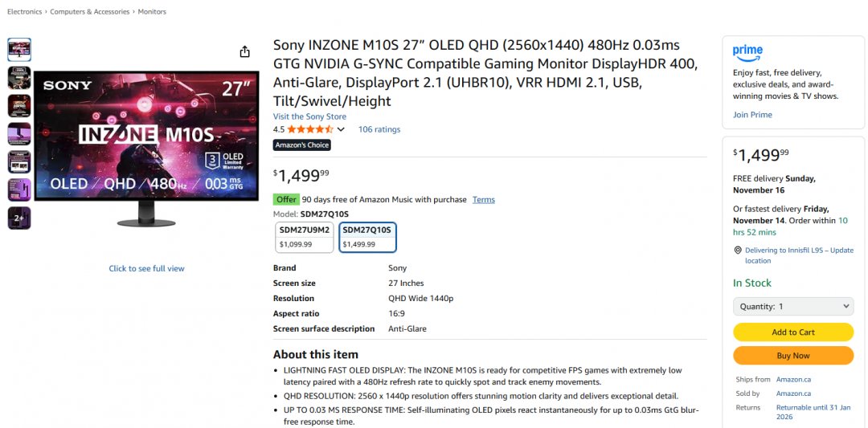Click the orange star rating icons

click(310, 129)
